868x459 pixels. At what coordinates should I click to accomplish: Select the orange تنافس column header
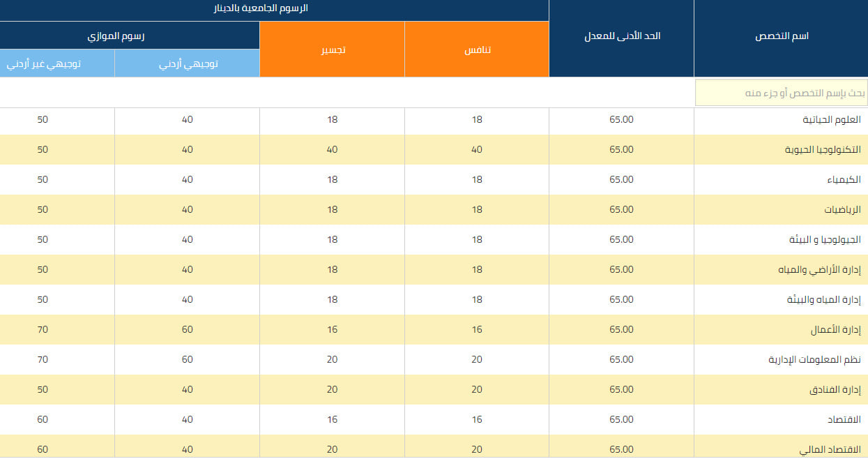pyautogui.click(x=477, y=50)
